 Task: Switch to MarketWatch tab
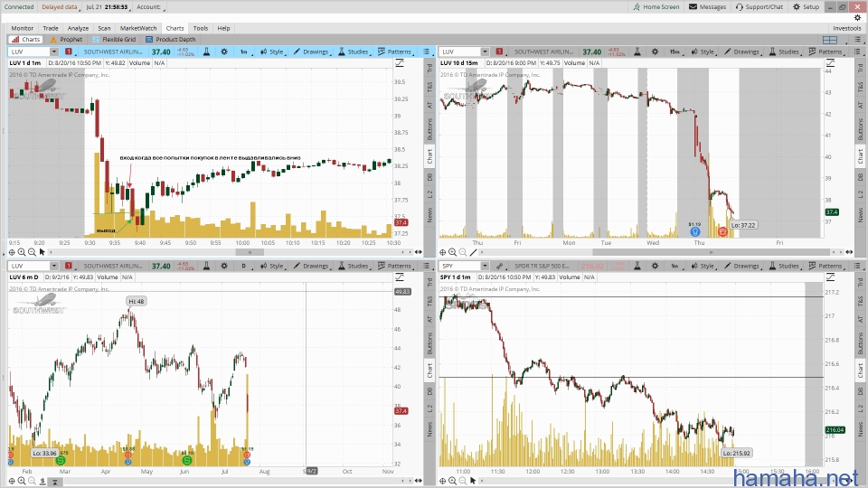tap(138, 28)
